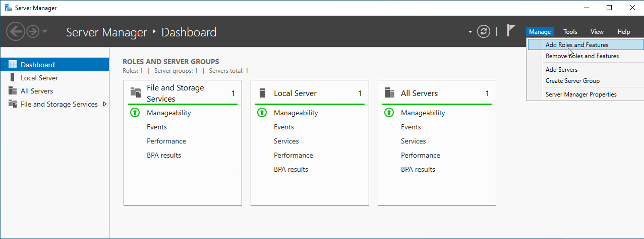Open navigation history dropdown next to forward arrow
644x239 pixels.
[45, 32]
